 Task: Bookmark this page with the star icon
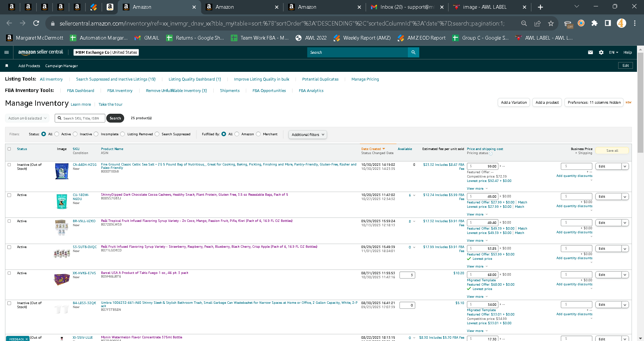[x=551, y=23]
